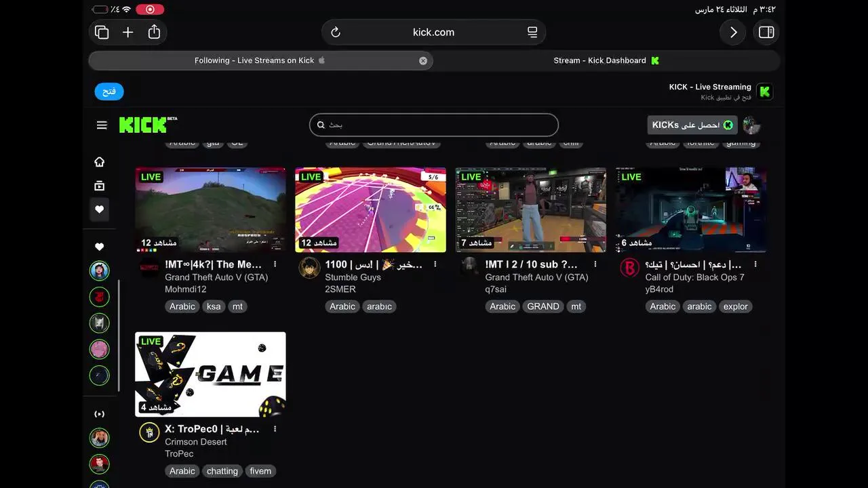Open the X: TroPec0 stream title

point(212,429)
